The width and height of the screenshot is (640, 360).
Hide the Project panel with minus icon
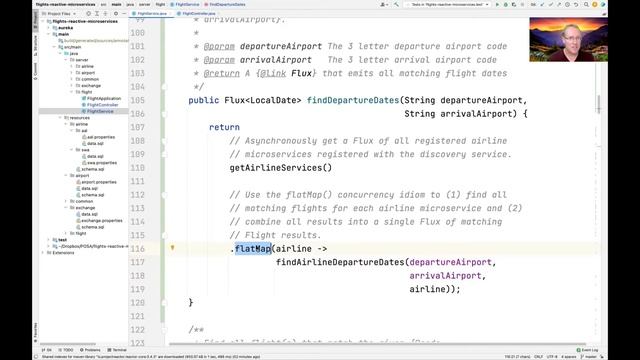(x=124, y=13)
